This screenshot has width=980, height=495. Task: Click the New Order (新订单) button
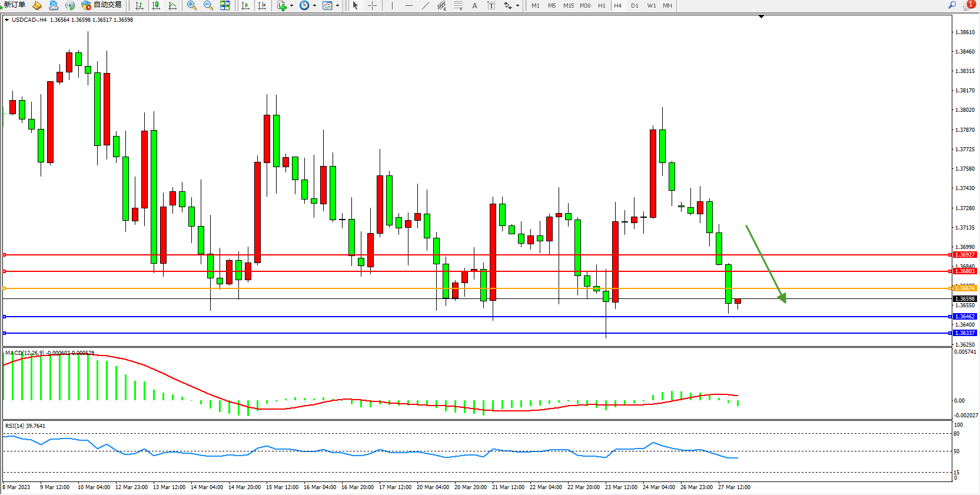(x=14, y=5)
